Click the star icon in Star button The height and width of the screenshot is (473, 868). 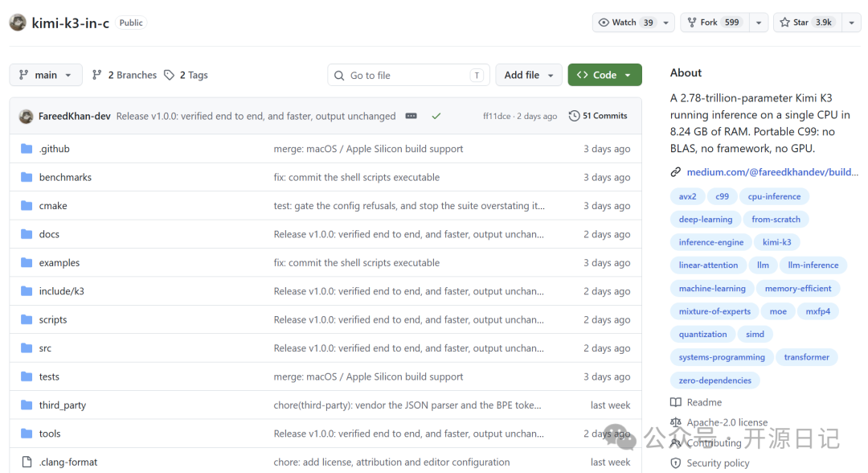784,23
